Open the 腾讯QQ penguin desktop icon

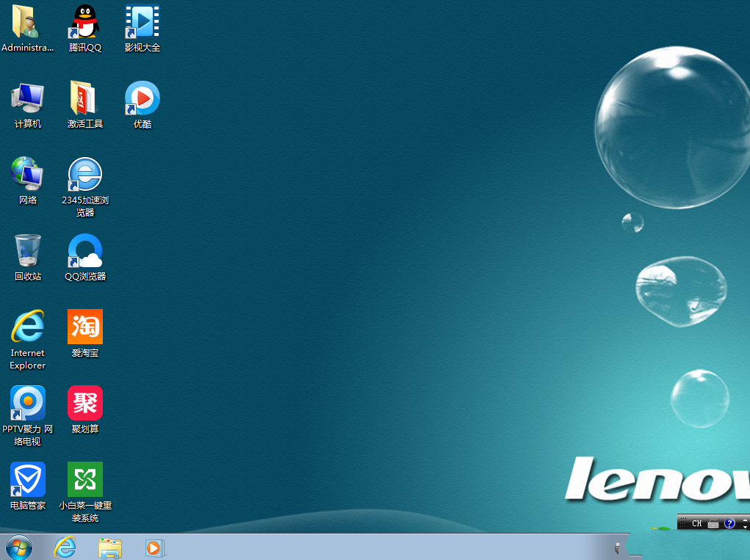[x=85, y=22]
